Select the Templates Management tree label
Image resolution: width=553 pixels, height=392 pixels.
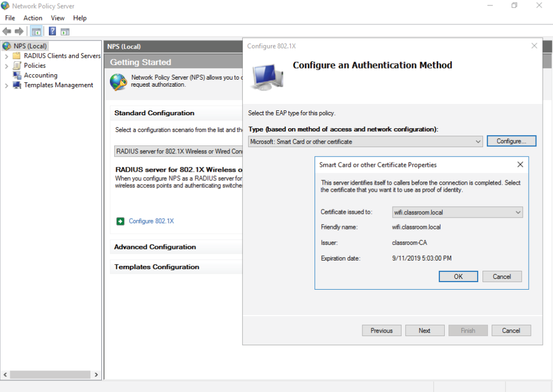click(59, 85)
